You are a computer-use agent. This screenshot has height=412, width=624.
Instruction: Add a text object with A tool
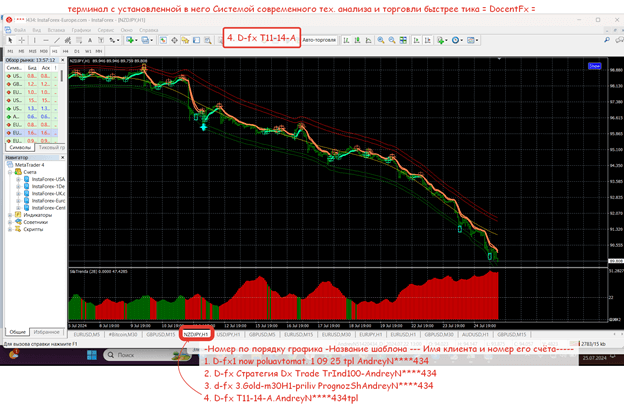coord(90,40)
